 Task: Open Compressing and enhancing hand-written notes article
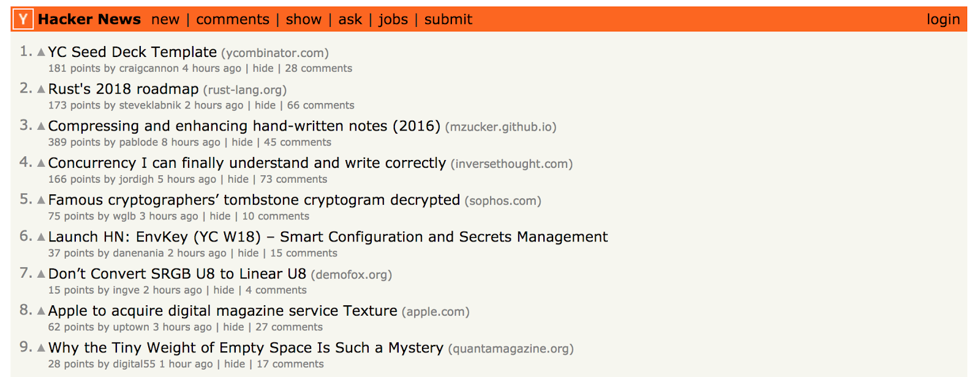pos(244,126)
